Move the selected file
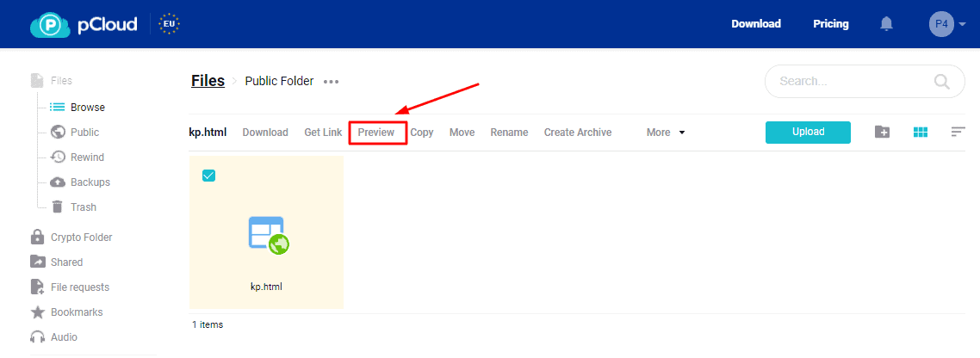 (462, 133)
